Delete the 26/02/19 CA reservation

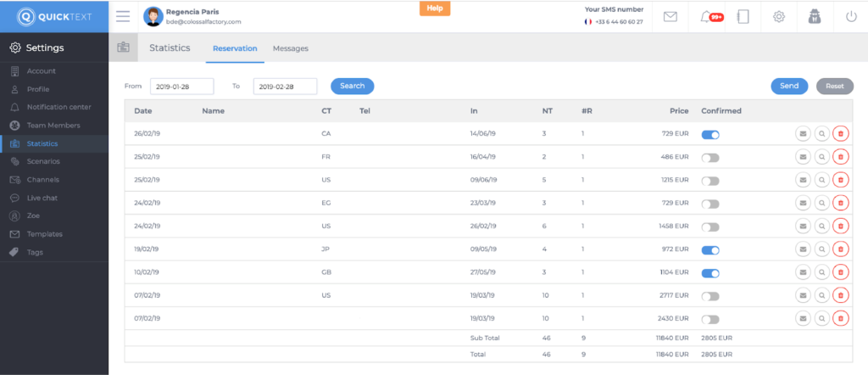[840, 133]
